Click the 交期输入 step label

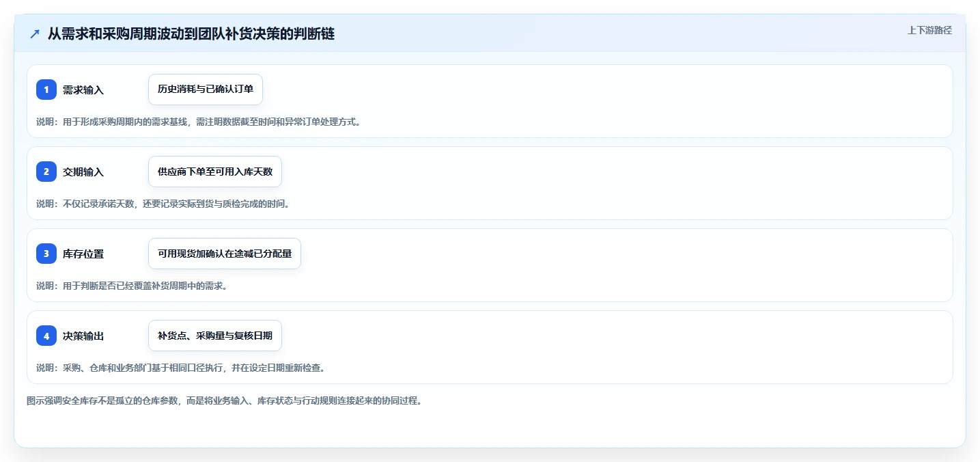pos(83,172)
